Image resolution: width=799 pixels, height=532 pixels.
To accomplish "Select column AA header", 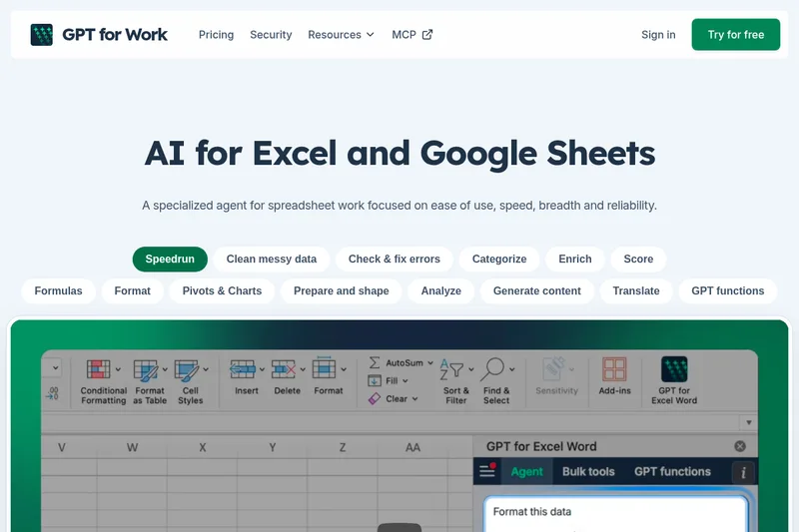I will pos(412,447).
